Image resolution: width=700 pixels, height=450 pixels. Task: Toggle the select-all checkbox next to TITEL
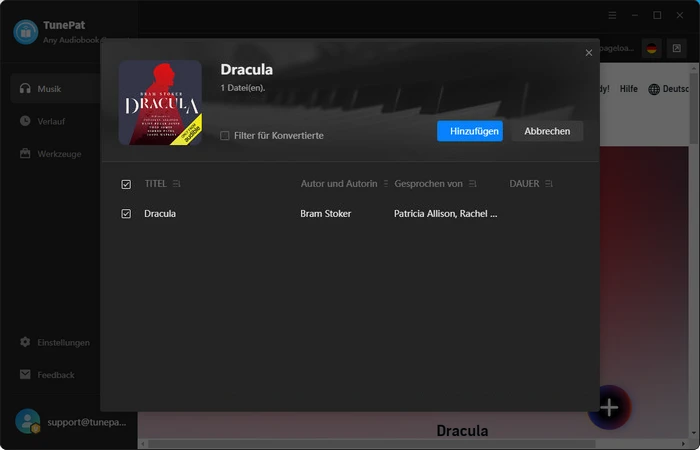click(126, 184)
